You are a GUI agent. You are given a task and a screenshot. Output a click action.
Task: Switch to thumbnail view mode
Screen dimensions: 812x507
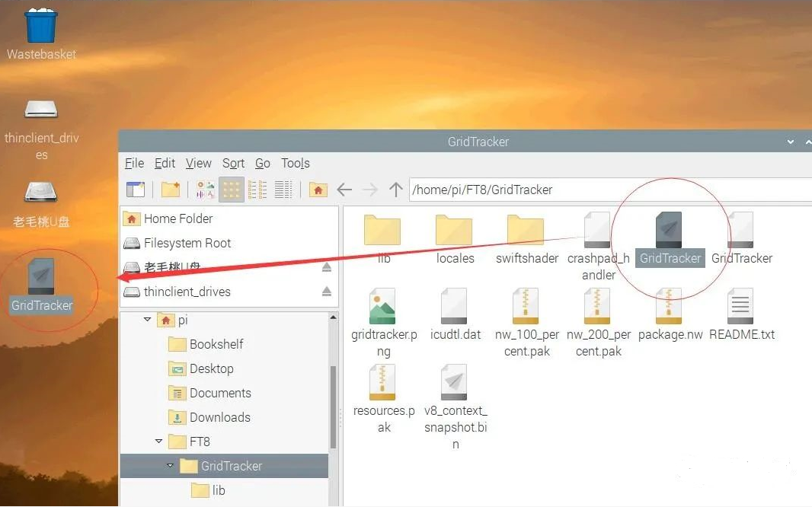click(x=206, y=190)
